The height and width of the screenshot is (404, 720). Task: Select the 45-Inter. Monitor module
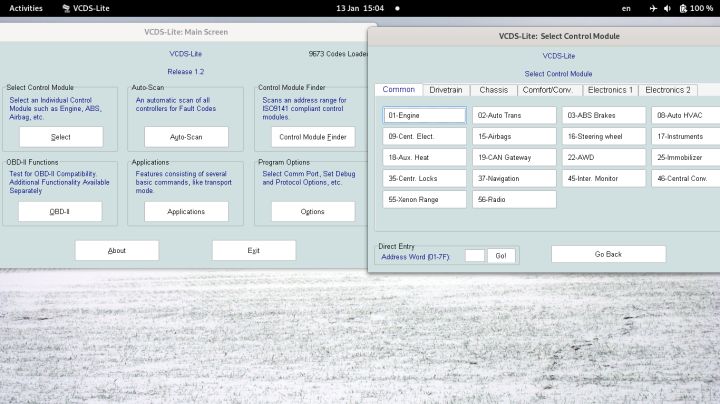604,179
